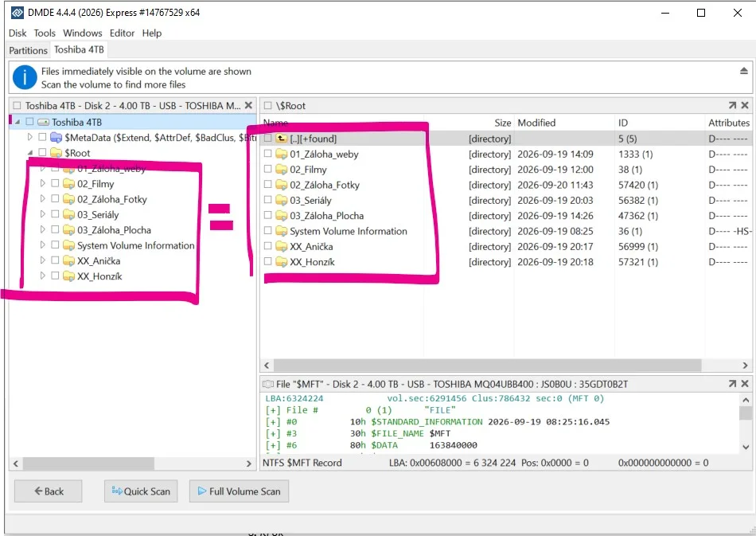Screen dimensions: 756x536
Task: Expand the XX_Anička tree node
Action: click(42, 260)
